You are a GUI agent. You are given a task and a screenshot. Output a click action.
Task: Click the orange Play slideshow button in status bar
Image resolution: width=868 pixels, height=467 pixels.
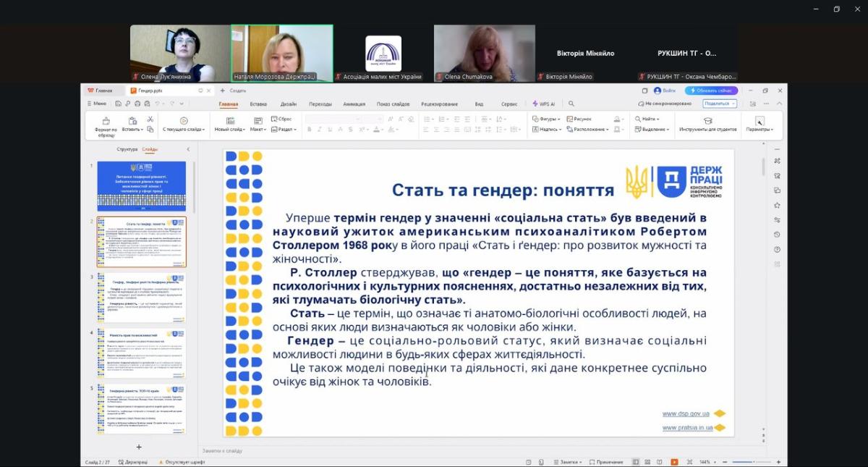click(674, 462)
